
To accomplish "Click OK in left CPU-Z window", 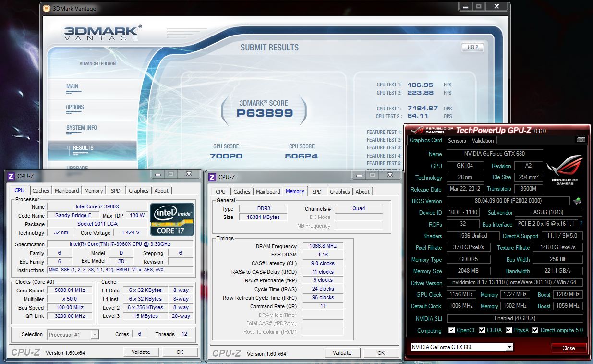I will 180,352.
